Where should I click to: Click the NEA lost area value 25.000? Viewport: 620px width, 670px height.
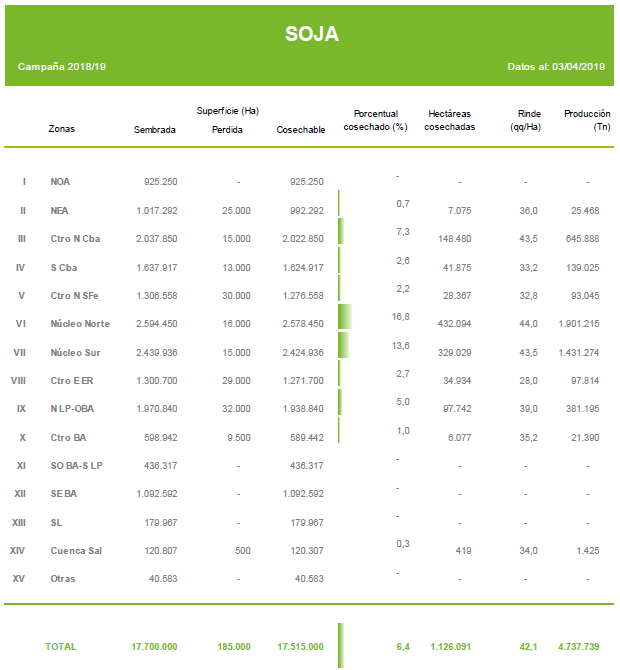pos(236,211)
